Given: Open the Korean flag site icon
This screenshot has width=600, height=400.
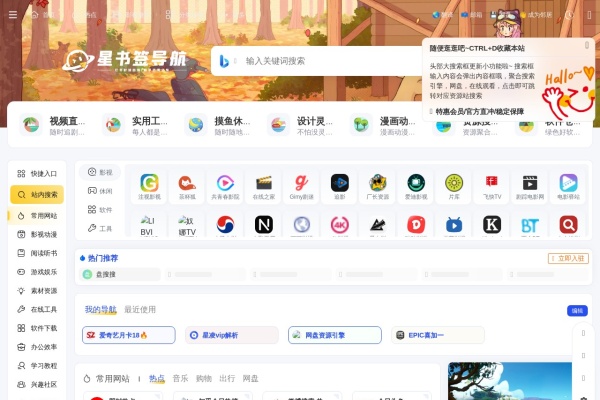Looking at the screenshot, I should pos(225,225).
